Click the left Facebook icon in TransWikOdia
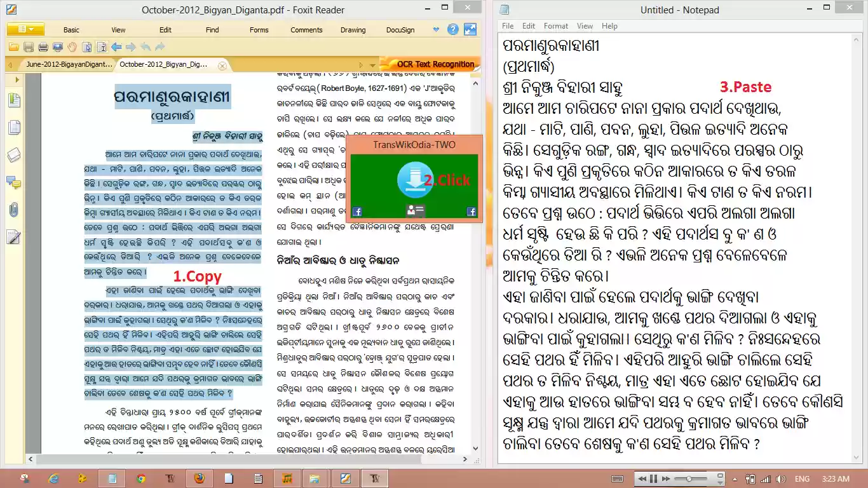868x488 pixels. point(357,212)
